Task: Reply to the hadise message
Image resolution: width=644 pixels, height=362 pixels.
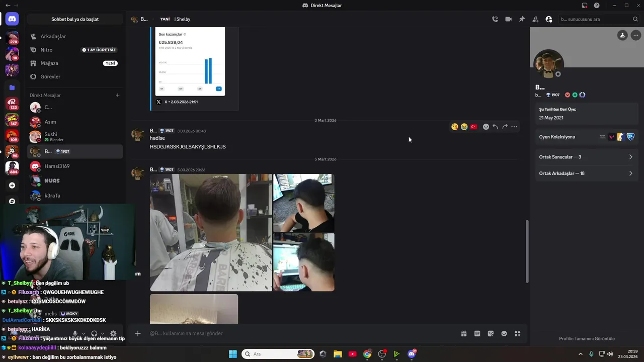Action: 495,127
